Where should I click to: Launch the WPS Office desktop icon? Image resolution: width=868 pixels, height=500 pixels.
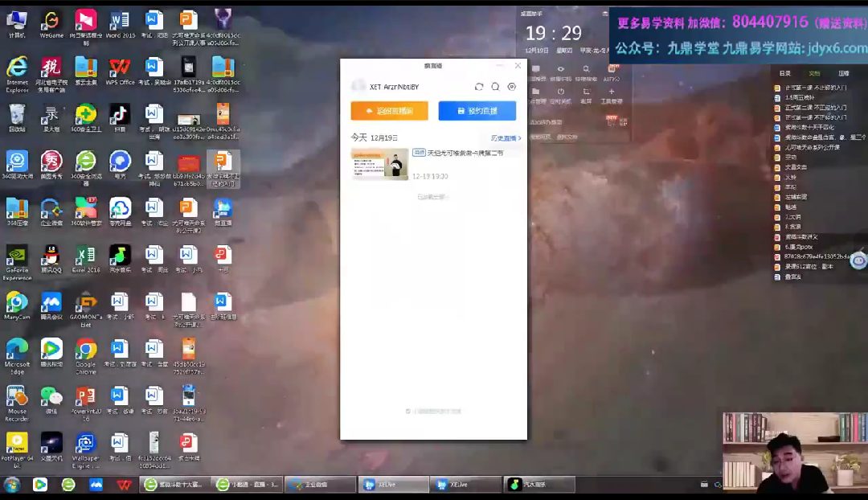coord(120,68)
